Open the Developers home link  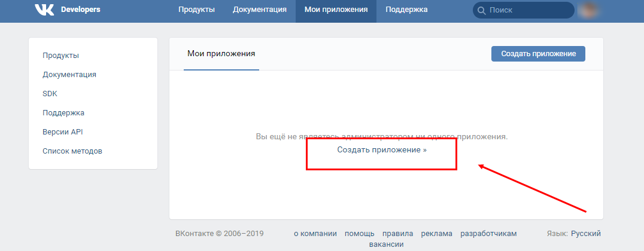tap(80, 10)
